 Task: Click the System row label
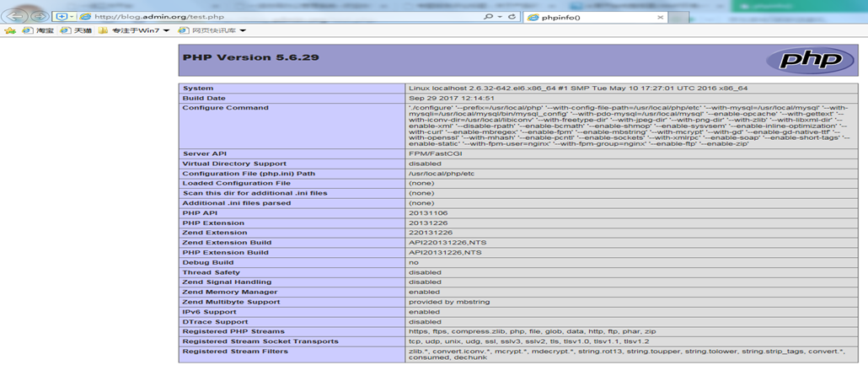click(x=198, y=88)
